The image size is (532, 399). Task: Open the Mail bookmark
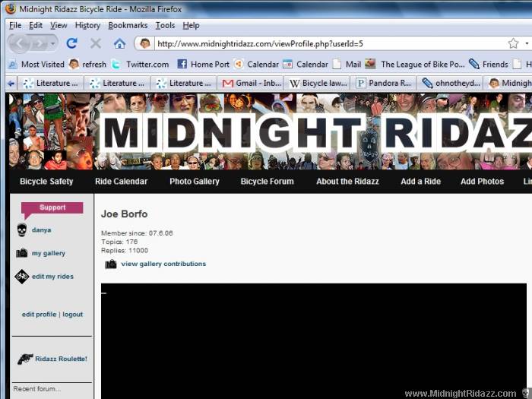click(347, 64)
